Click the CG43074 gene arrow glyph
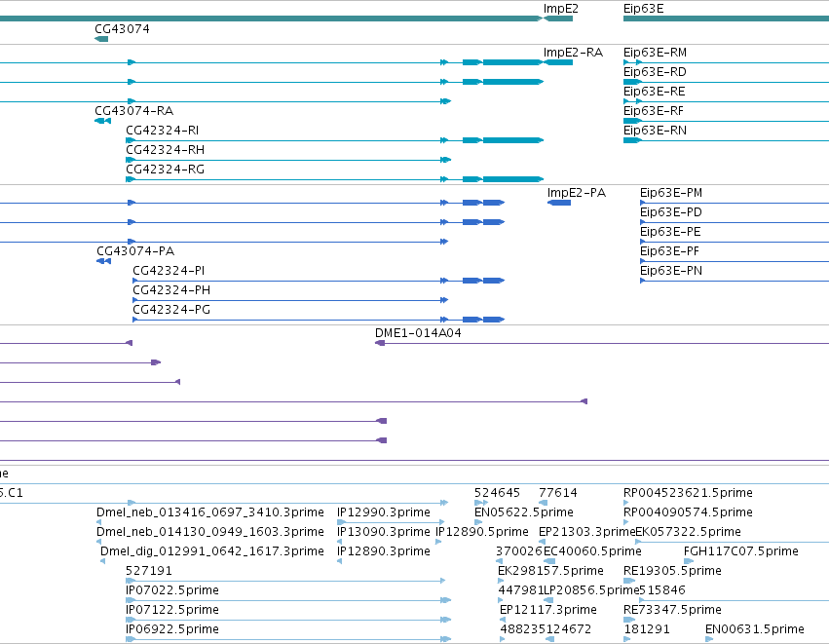The height and width of the screenshot is (644, 829). (101, 39)
